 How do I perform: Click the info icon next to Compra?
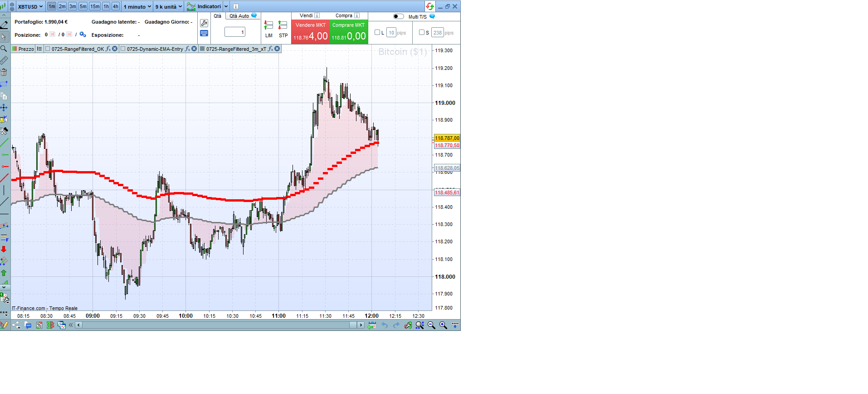[x=357, y=15]
